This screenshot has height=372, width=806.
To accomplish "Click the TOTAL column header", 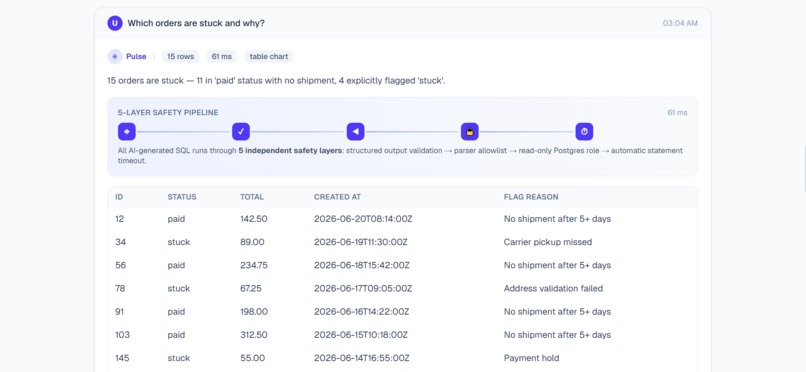I will point(252,197).
